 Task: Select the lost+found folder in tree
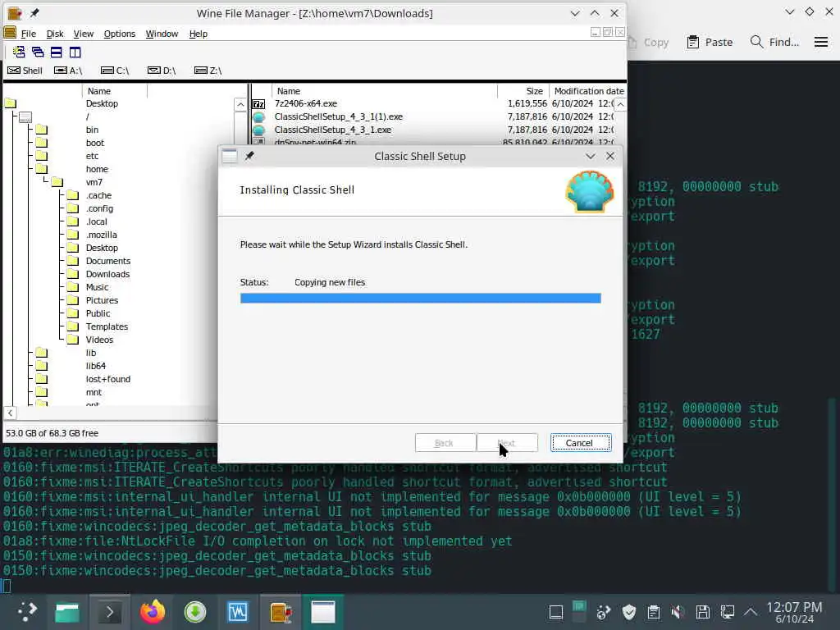click(107, 379)
